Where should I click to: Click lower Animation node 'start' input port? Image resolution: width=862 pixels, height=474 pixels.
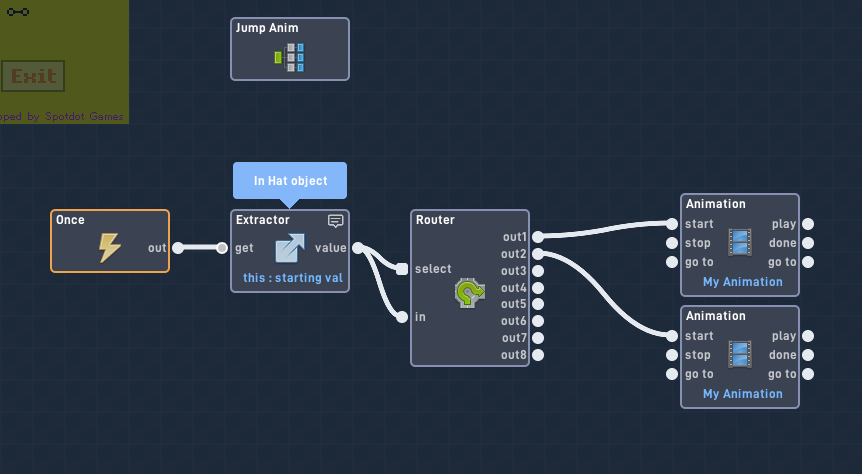click(x=672, y=335)
